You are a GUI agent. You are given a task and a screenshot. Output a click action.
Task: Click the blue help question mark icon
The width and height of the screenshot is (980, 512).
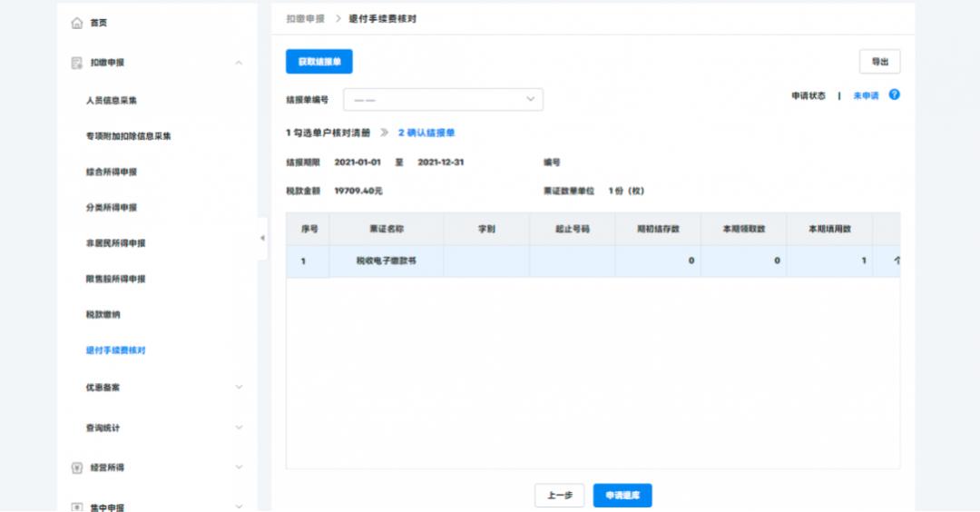point(894,95)
